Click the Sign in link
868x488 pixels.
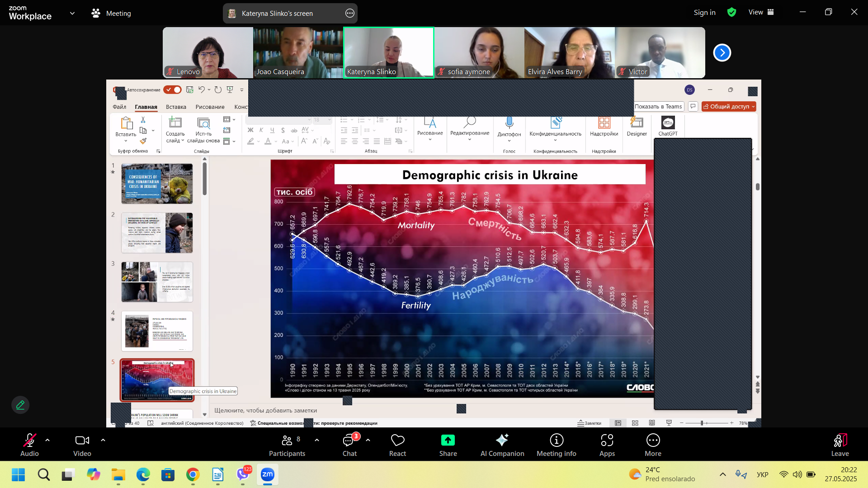pyautogui.click(x=704, y=13)
